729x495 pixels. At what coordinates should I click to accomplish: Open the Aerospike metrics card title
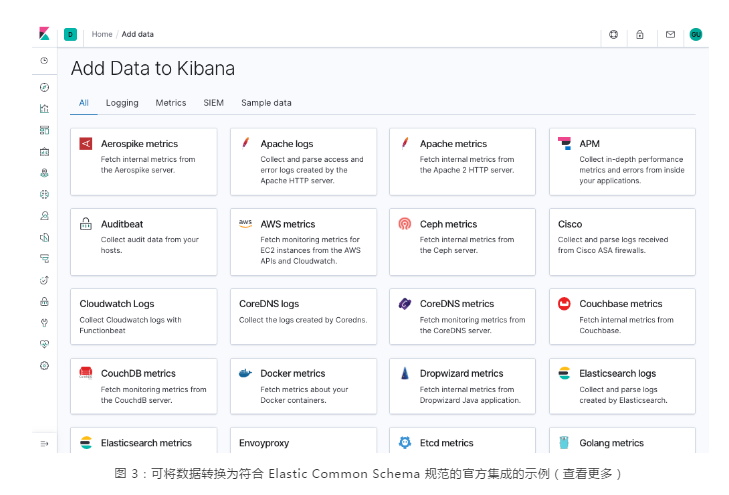pyautogui.click(x=139, y=144)
